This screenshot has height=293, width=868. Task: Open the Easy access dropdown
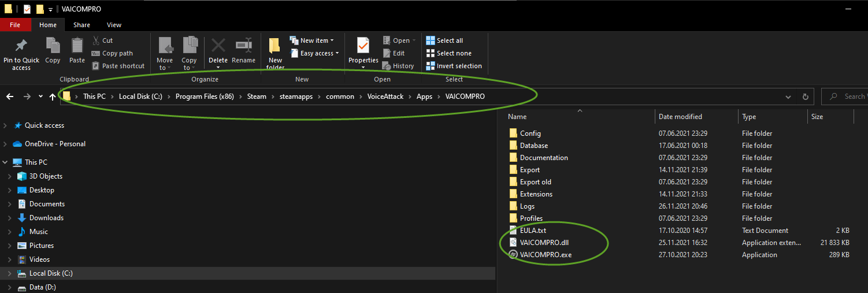[314, 53]
